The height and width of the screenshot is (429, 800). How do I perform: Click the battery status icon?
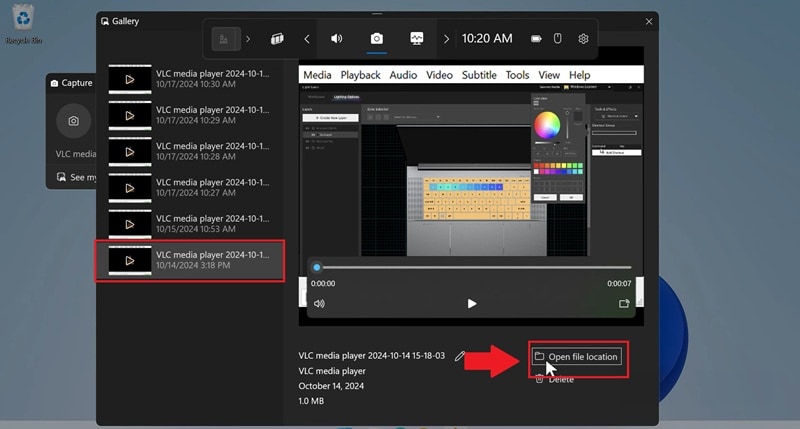point(536,39)
